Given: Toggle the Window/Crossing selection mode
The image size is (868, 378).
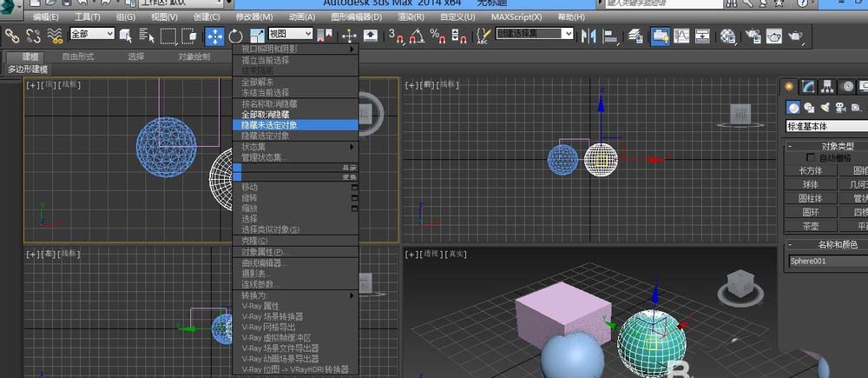Looking at the screenshot, I should (x=188, y=36).
